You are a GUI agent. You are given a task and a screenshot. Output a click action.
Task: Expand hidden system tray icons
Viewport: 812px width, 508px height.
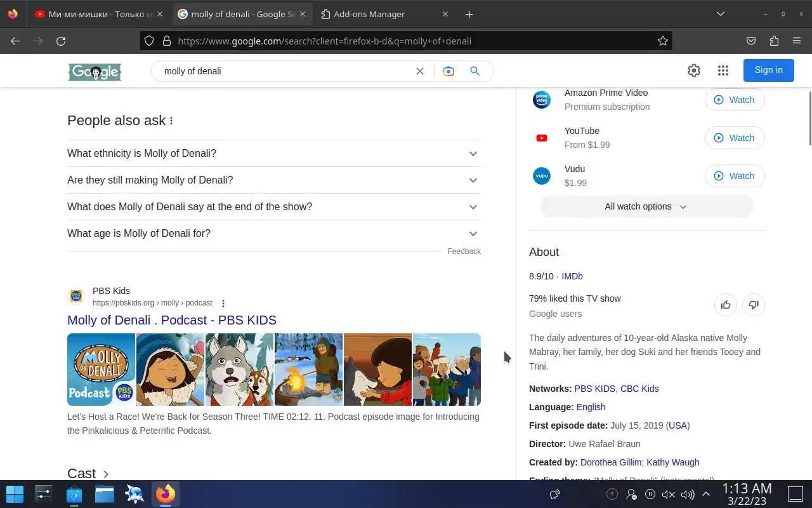point(706,494)
